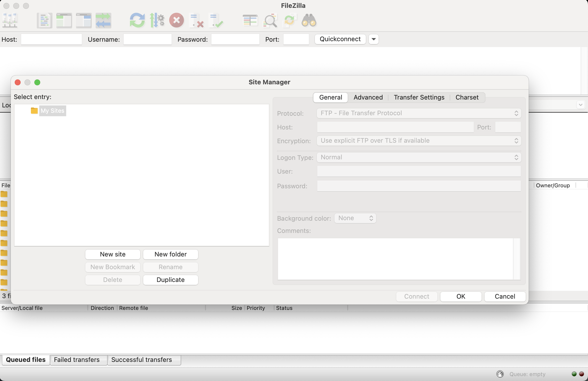
Task: Toggle local directory tree icon
Action: (x=64, y=20)
